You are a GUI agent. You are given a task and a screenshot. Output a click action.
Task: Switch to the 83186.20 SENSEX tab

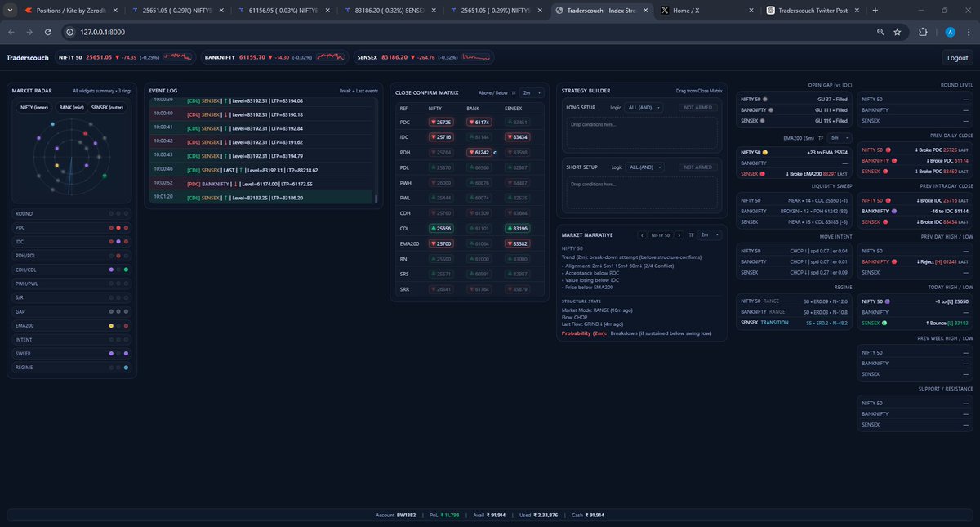click(388, 10)
